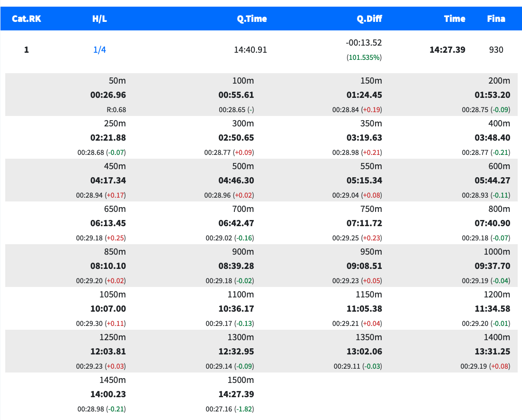The image size is (522, 420).
Task: Select the reaction time R:0.68
Action: 116,110
